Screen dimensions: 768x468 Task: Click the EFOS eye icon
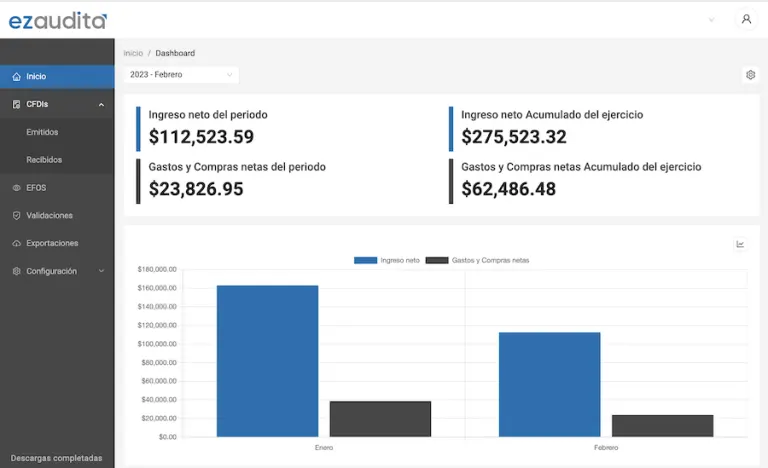16,188
